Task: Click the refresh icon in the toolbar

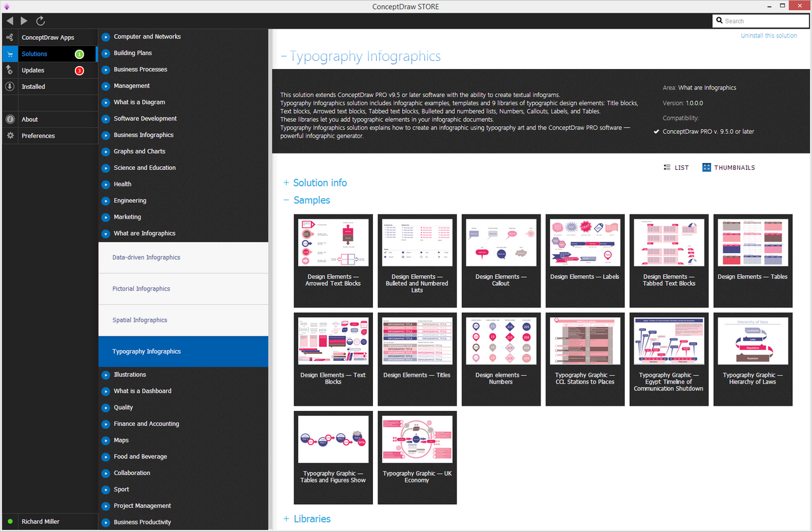Action: click(x=41, y=21)
